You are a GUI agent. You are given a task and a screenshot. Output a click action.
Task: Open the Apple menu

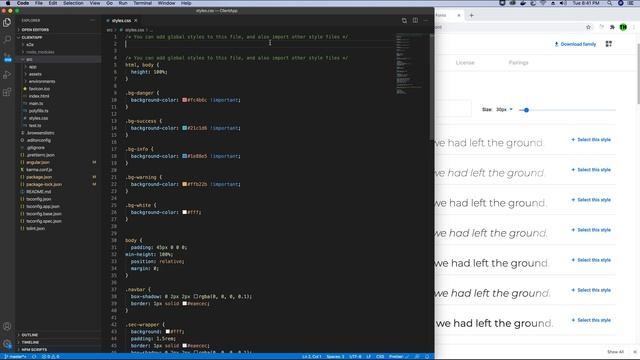tap(7, 3)
